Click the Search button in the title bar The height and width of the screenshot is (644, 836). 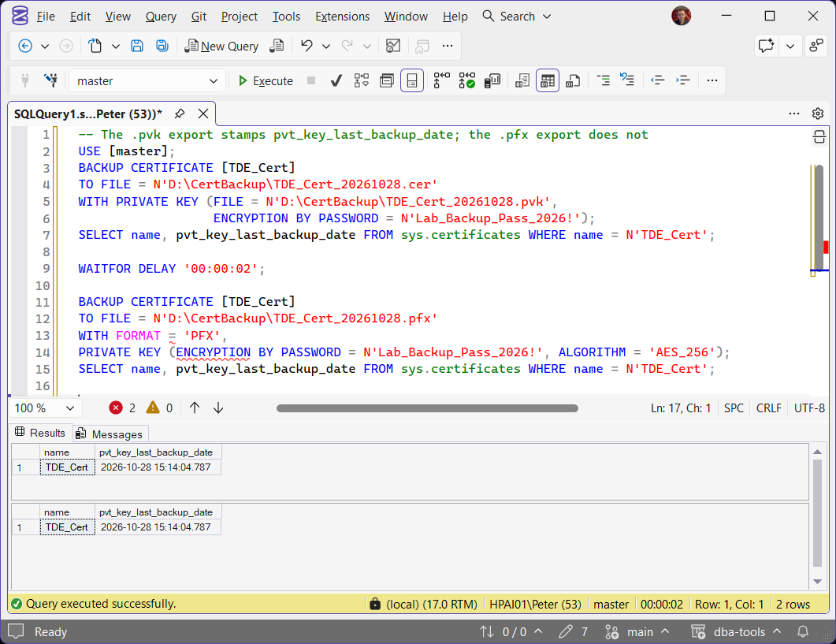[x=516, y=17]
